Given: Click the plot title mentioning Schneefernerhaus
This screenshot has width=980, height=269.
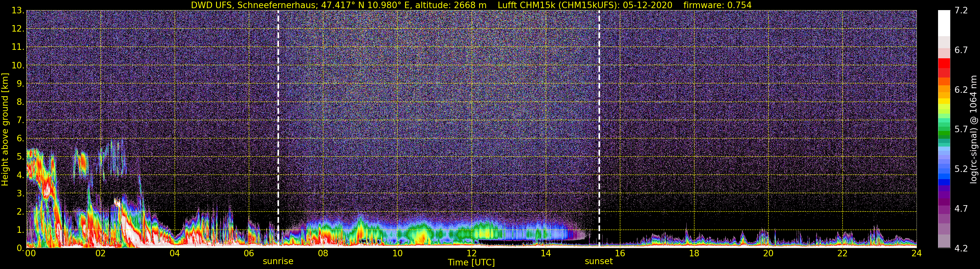Looking at the screenshot, I should pyautogui.click(x=471, y=5).
